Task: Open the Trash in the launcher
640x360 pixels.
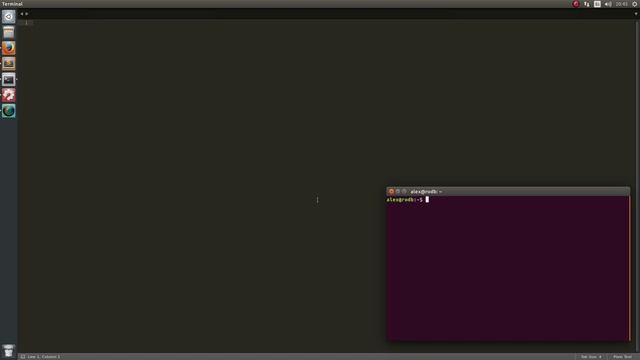Action: 9,351
